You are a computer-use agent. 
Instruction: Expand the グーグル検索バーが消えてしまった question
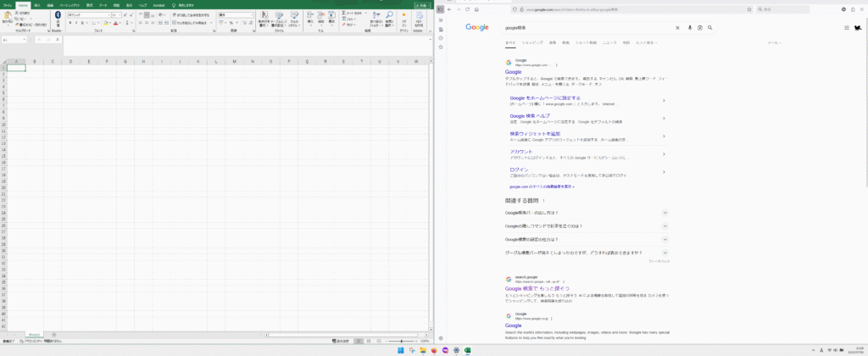[x=587, y=253]
